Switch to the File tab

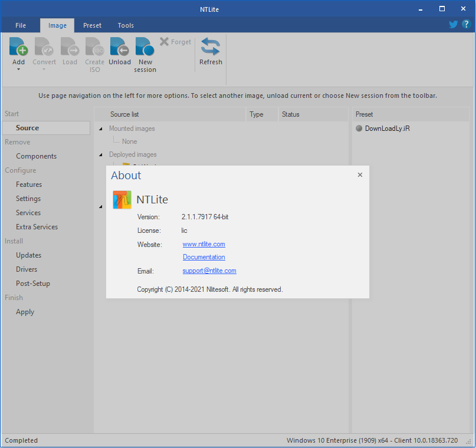pyautogui.click(x=21, y=25)
